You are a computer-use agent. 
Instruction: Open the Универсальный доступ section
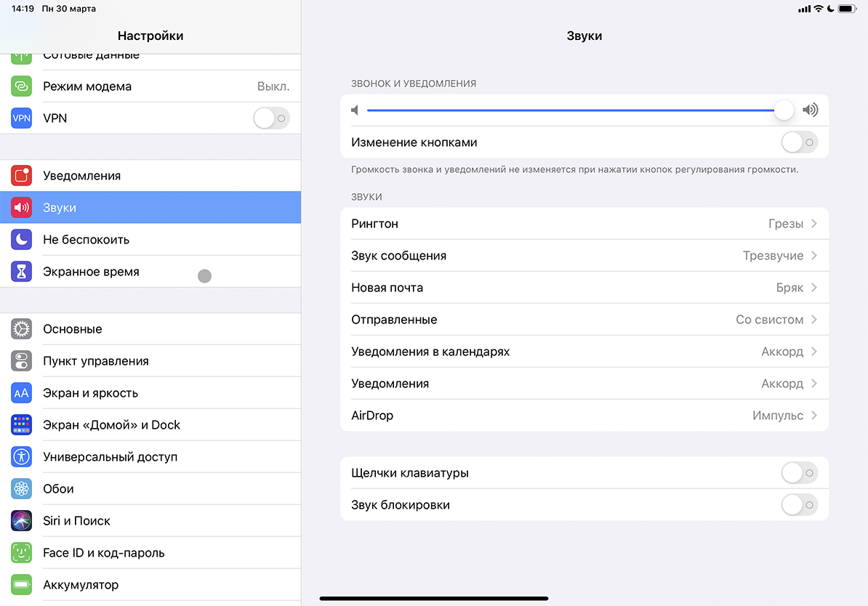[x=150, y=457]
